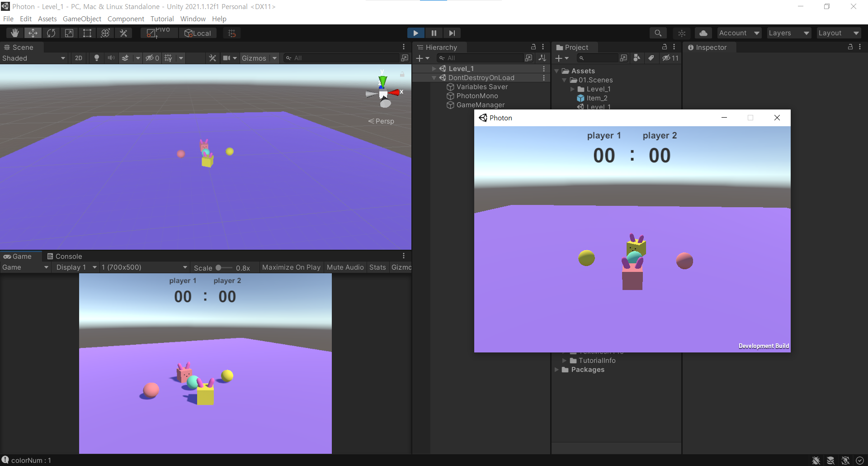Open the Display 1 dropdown

point(76,267)
